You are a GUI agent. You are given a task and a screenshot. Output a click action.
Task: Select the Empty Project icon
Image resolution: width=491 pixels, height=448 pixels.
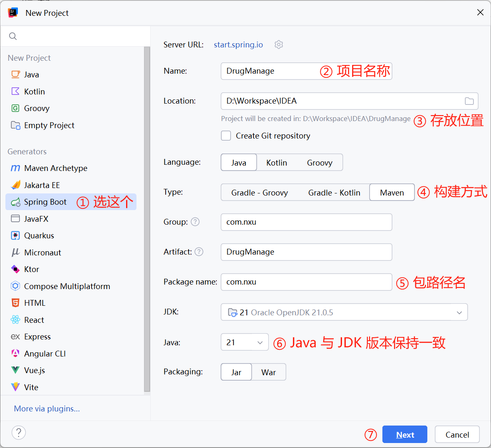click(15, 125)
